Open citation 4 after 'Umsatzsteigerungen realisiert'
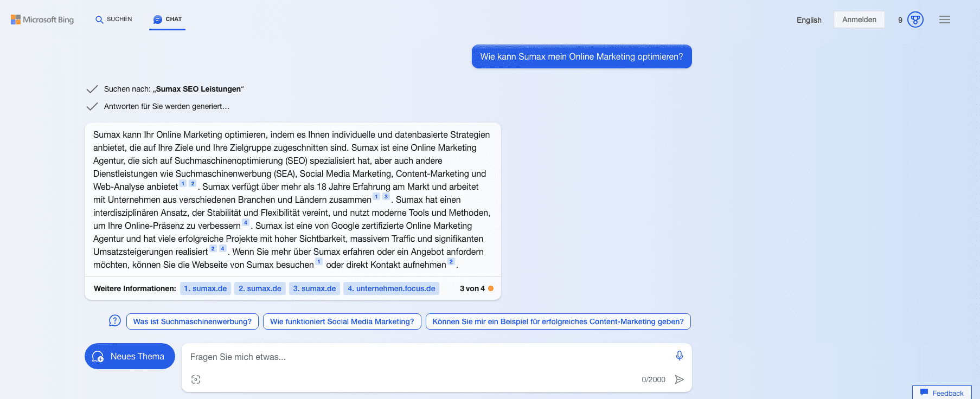The height and width of the screenshot is (399, 980). [x=223, y=249]
